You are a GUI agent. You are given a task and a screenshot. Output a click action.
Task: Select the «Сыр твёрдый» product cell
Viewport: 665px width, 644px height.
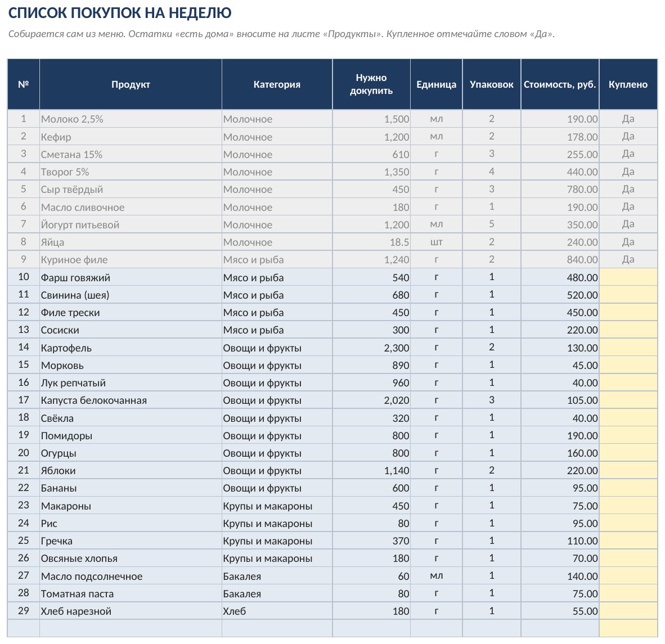(131, 189)
